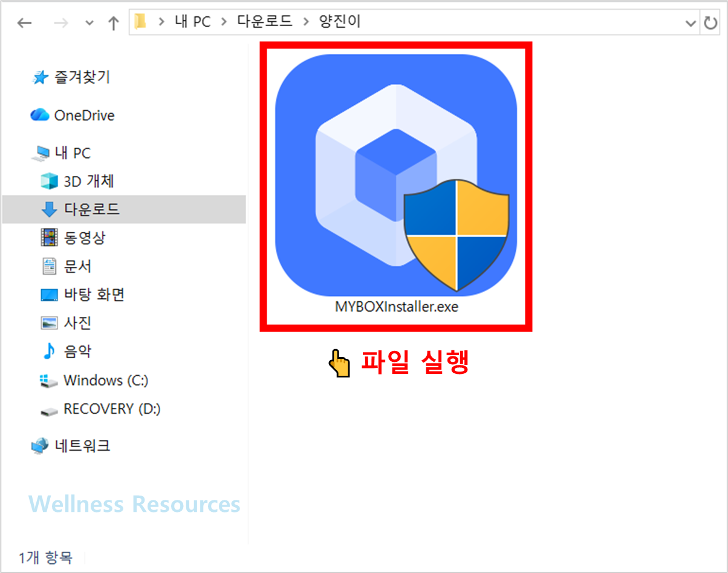Expand the address bar history dropdown
Viewport: 728px width, 573px height.
(691, 23)
